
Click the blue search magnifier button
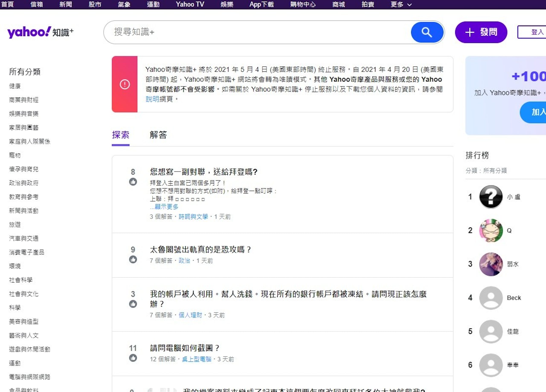(x=427, y=32)
